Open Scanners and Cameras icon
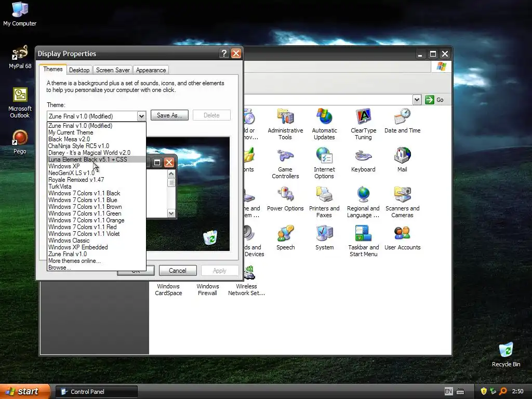This screenshot has width=532, height=399. (x=402, y=202)
